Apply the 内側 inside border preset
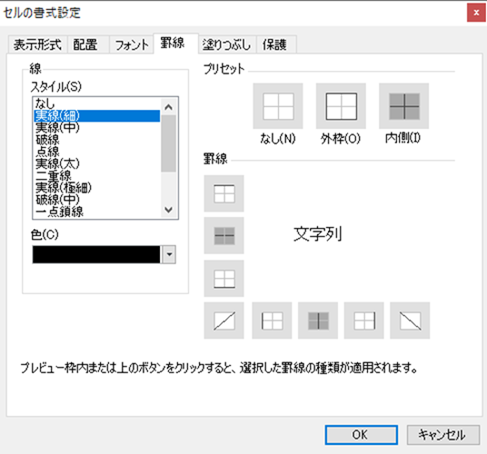This screenshot has width=487, height=454. coord(404,106)
